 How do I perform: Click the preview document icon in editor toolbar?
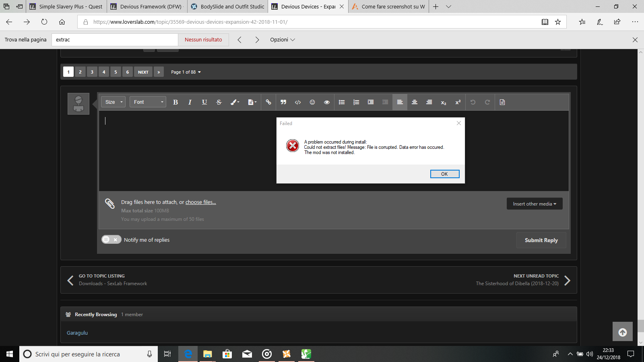pyautogui.click(x=502, y=102)
